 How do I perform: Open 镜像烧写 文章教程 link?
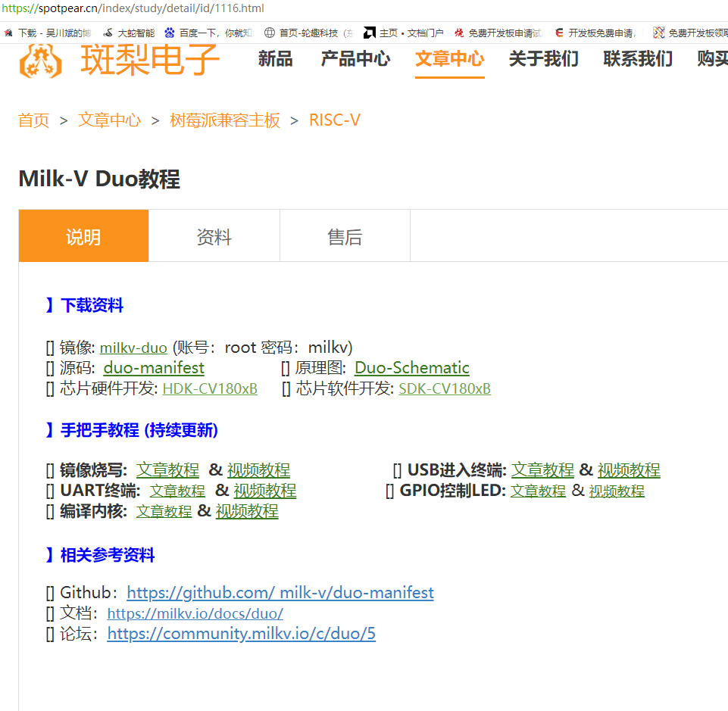tap(167, 470)
